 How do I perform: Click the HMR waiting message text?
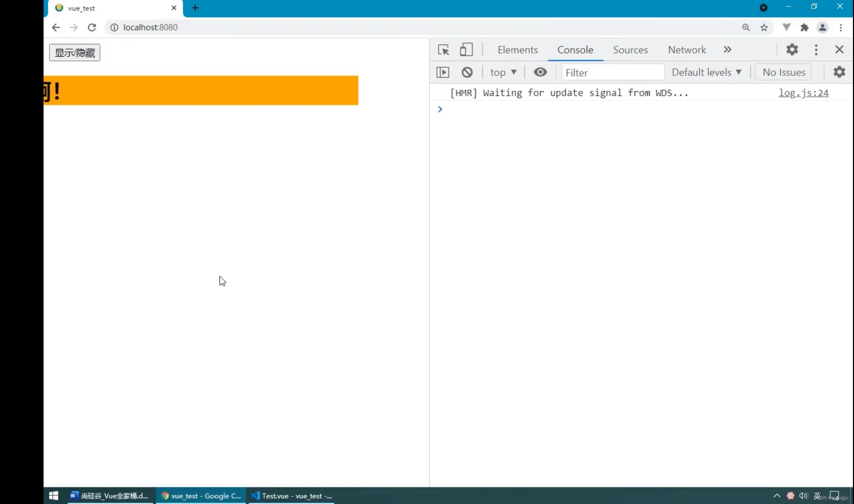[x=569, y=93]
